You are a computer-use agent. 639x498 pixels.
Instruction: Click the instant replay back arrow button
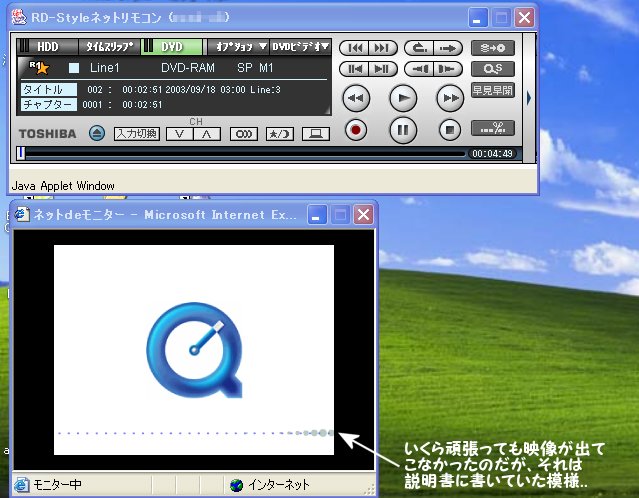click(x=419, y=48)
